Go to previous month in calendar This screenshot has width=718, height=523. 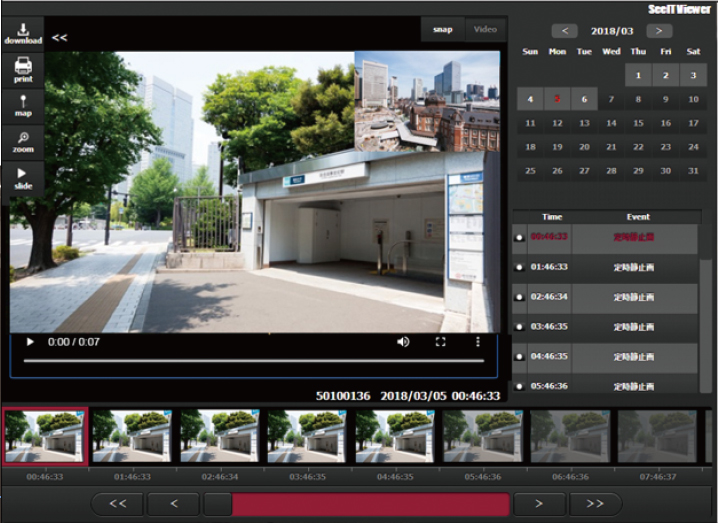click(x=564, y=31)
